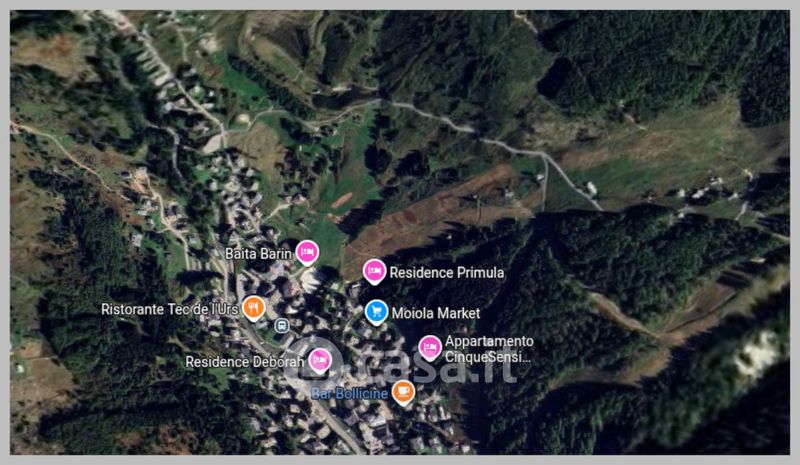Click the winding grey road across the meadow
Image resolution: width=800 pixels, height=465 pixels.
coord(490,140)
